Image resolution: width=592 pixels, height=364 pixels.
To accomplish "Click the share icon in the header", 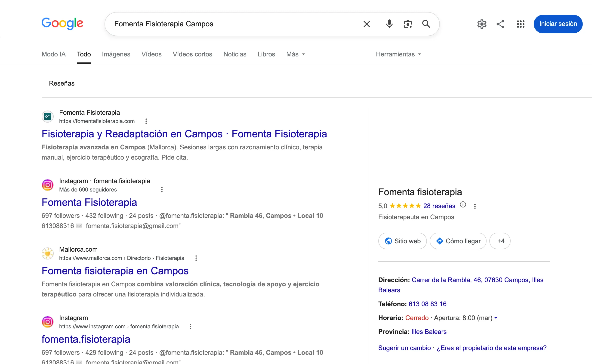I will pos(500,24).
